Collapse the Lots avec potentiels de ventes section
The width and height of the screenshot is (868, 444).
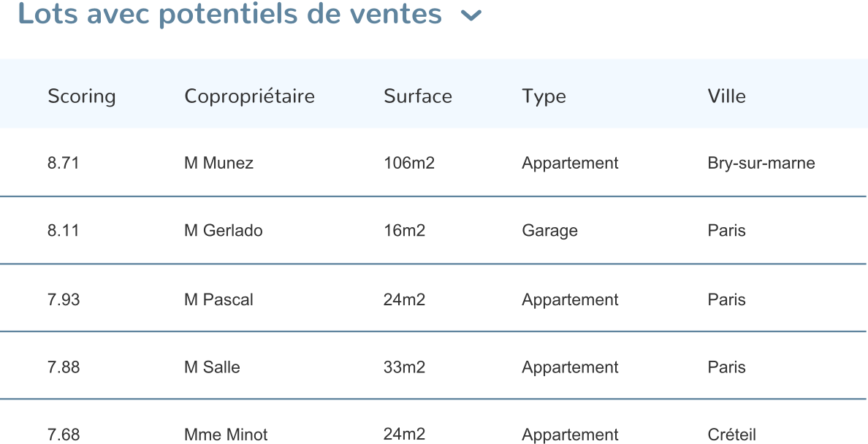(x=472, y=15)
